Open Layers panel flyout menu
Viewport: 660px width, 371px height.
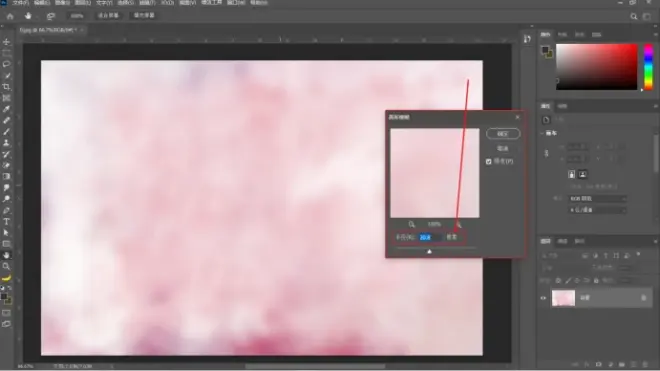pos(655,241)
